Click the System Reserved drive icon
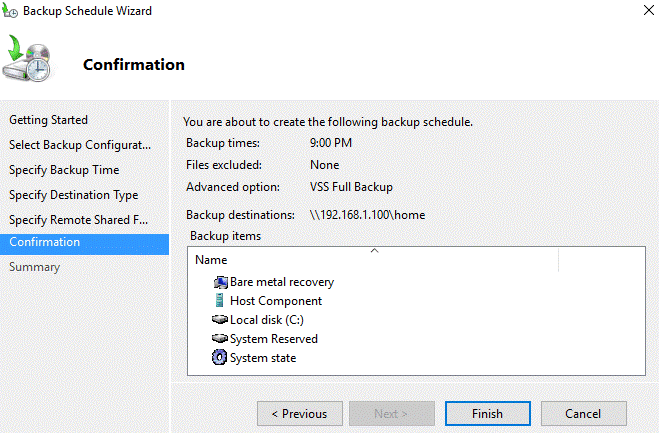Viewport: 659px width, 433px height. 220,339
